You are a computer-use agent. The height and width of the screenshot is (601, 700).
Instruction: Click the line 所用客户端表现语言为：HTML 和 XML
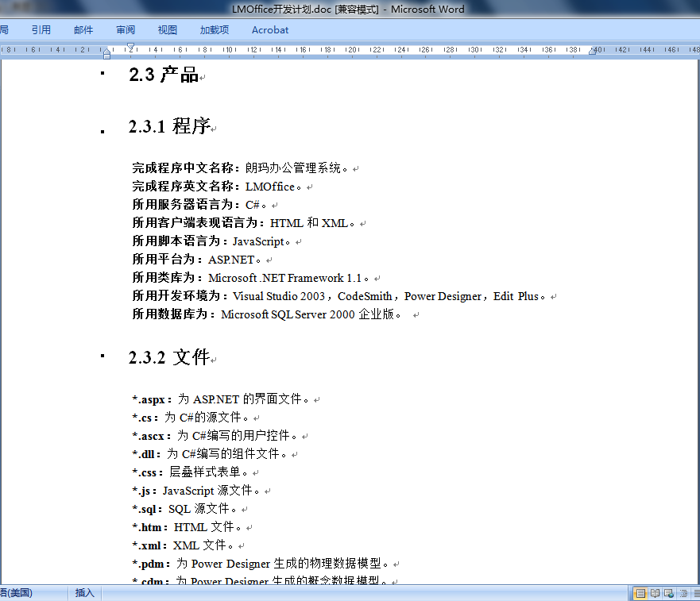point(243,223)
